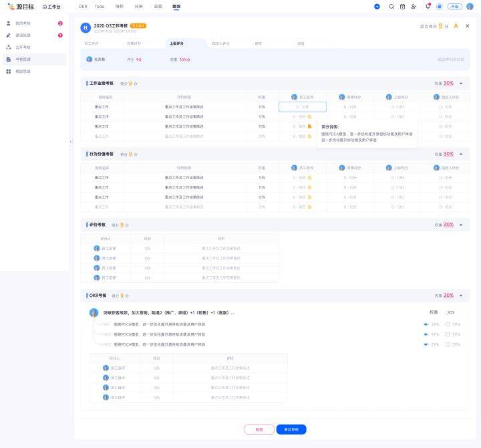Click the note icon in the third 工作业绩考核 row
The image size is (481, 448).
pos(309,126)
